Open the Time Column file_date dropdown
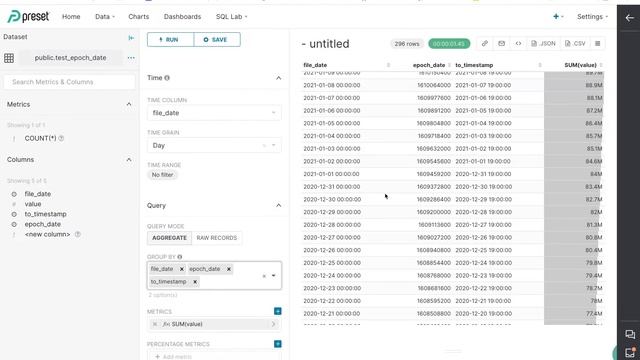640x360 pixels. tap(214, 113)
